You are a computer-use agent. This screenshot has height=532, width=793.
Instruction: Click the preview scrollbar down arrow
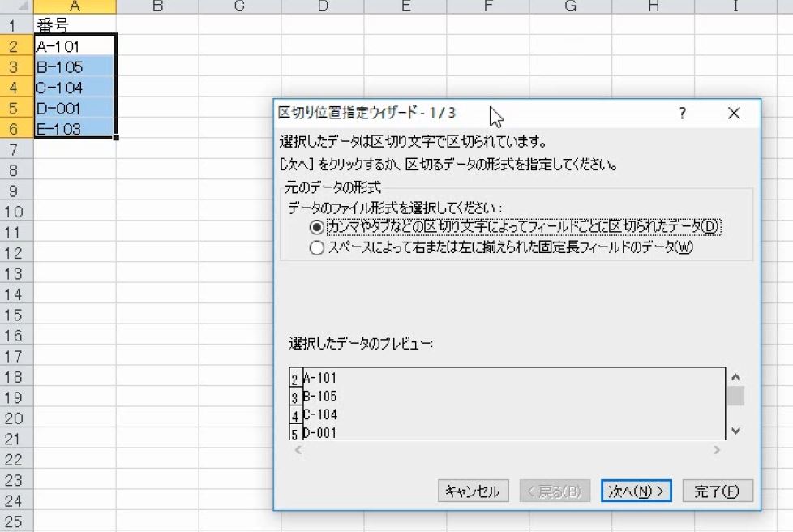click(x=736, y=431)
